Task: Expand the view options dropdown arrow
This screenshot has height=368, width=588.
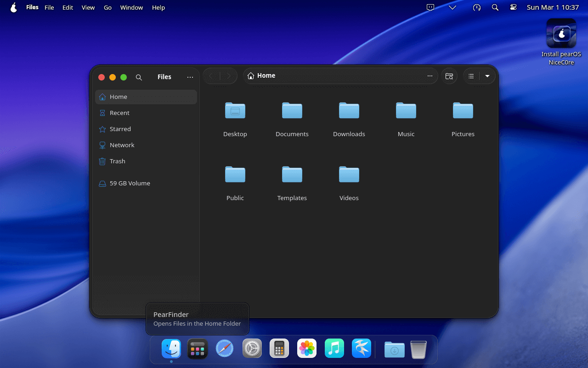Action: [487, 76]
